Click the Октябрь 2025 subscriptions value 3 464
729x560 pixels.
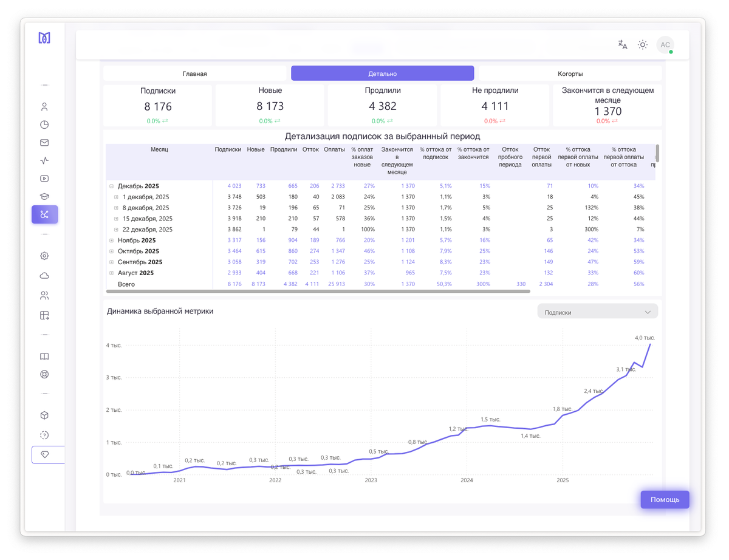pyautogui.click(x=234, y=251)
